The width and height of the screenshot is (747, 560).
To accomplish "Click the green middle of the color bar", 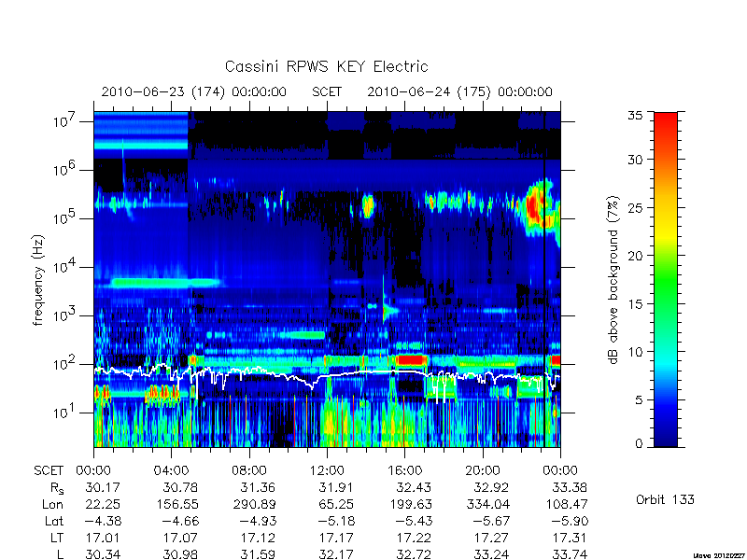I will pyautogui.click(x=666, y=280).
